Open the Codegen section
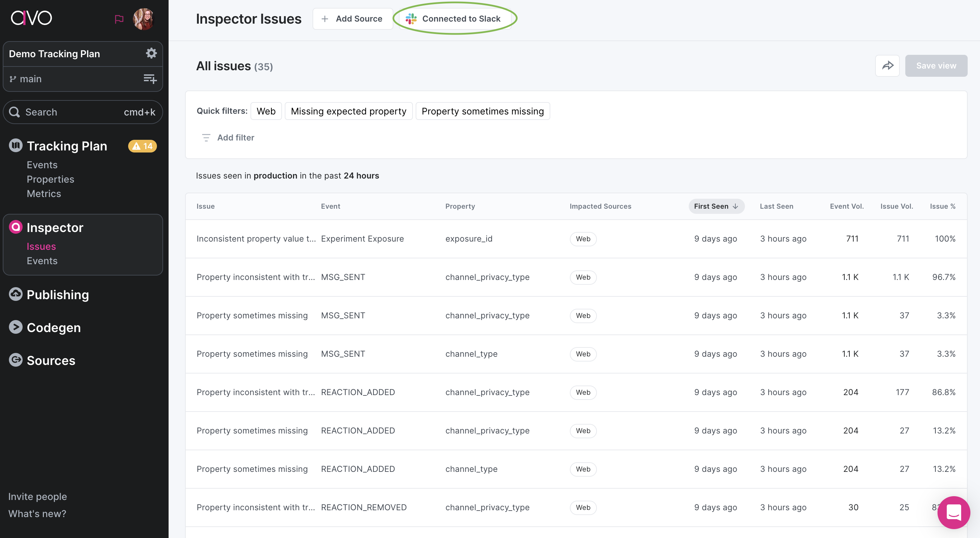The width and height of the screenshot is (980, 538). (53, 327)
